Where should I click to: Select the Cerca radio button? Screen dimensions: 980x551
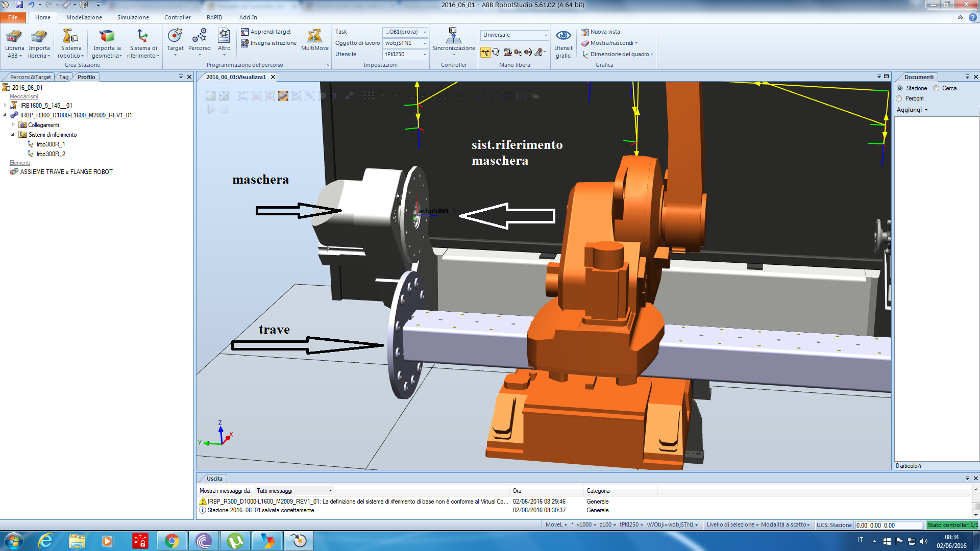(x=936, y=88)
